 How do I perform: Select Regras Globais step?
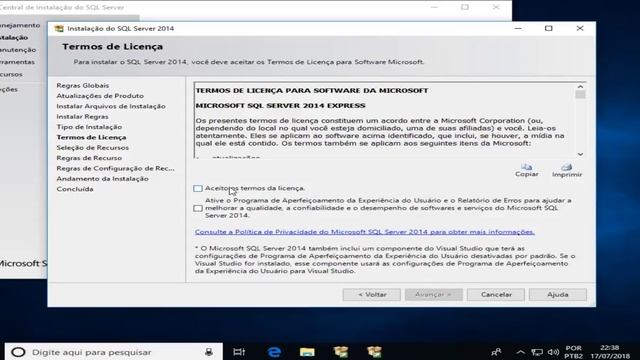click(82, 85)
